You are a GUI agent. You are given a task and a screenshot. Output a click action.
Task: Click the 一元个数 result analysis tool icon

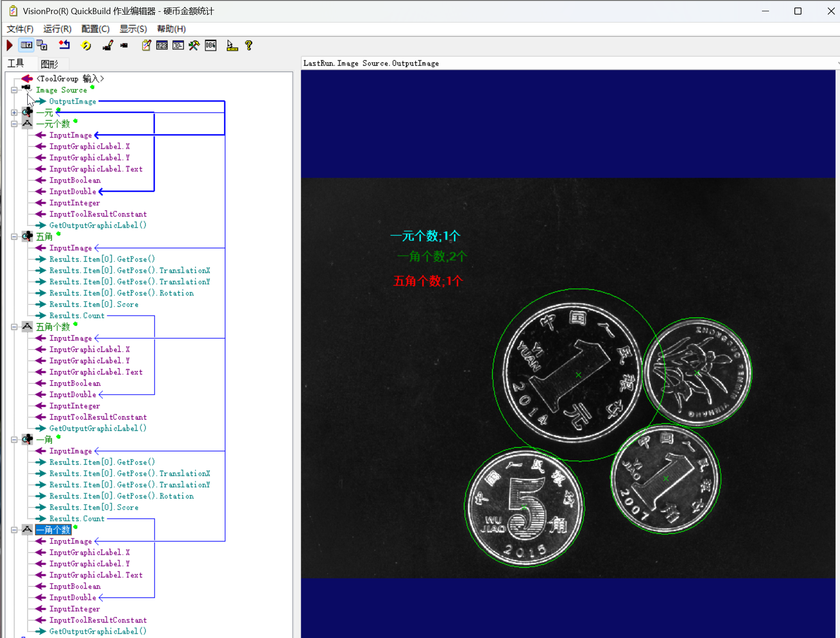27,124
